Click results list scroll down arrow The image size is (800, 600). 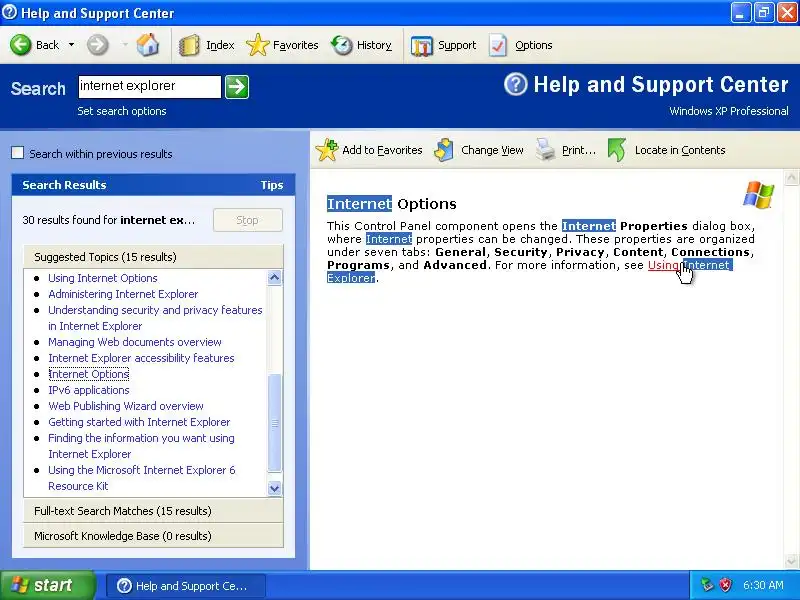pos(274,488)
